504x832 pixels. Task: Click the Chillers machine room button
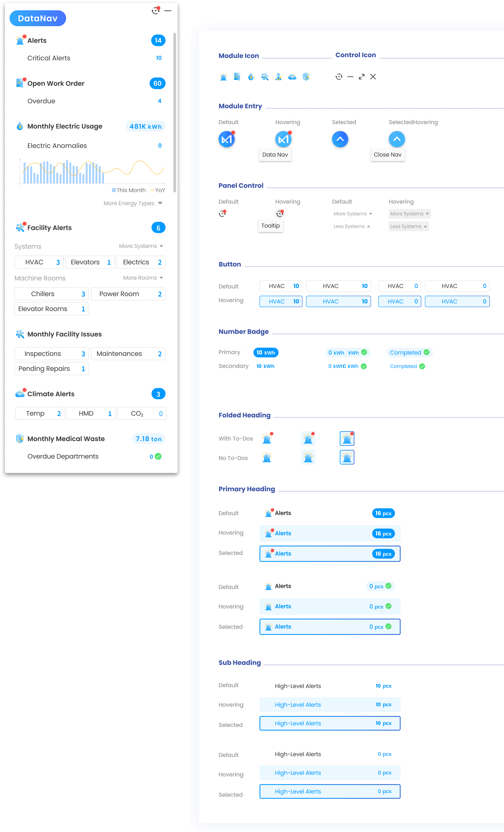tap(52, 294)
